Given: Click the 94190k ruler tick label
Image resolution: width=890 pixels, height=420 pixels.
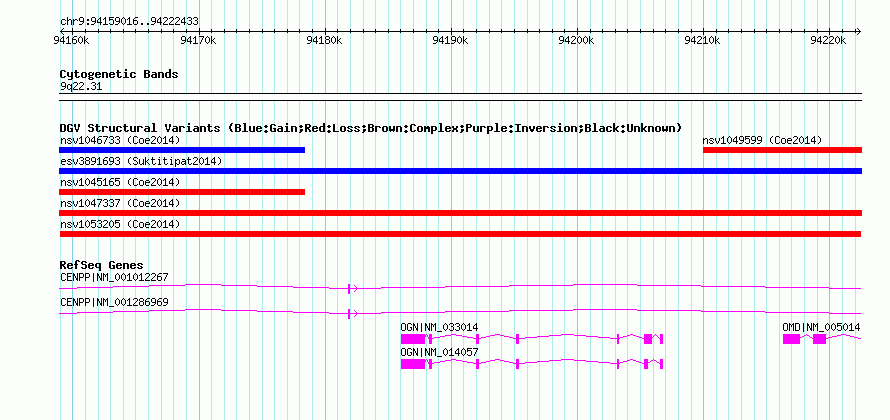Looking at the screenshot, I should coord(451,40).
